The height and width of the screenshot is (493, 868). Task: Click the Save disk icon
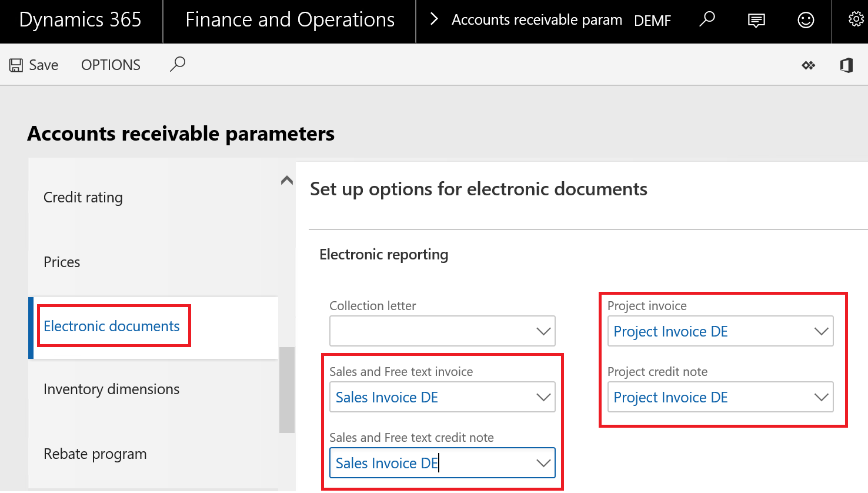(16, 65)
